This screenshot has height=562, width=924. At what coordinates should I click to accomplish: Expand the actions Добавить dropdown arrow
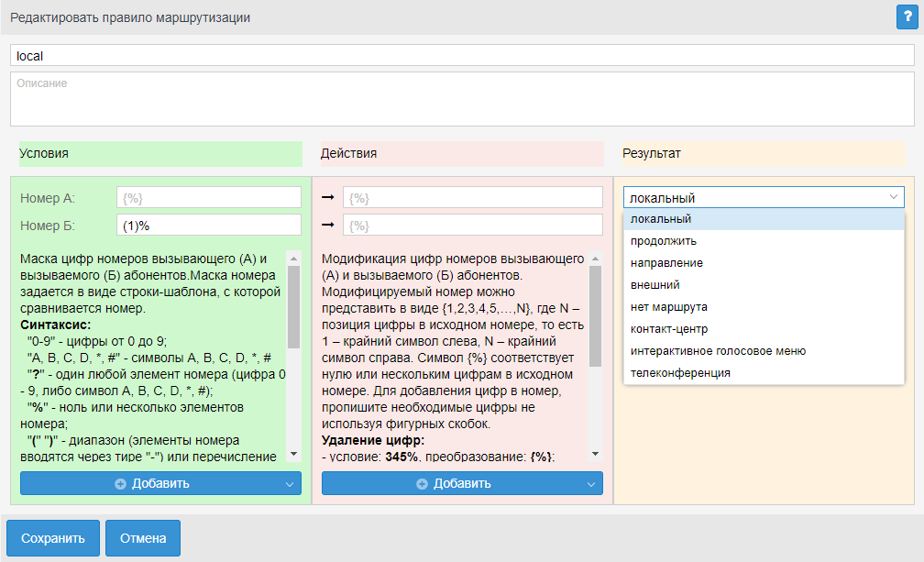(x=592, y=484)
